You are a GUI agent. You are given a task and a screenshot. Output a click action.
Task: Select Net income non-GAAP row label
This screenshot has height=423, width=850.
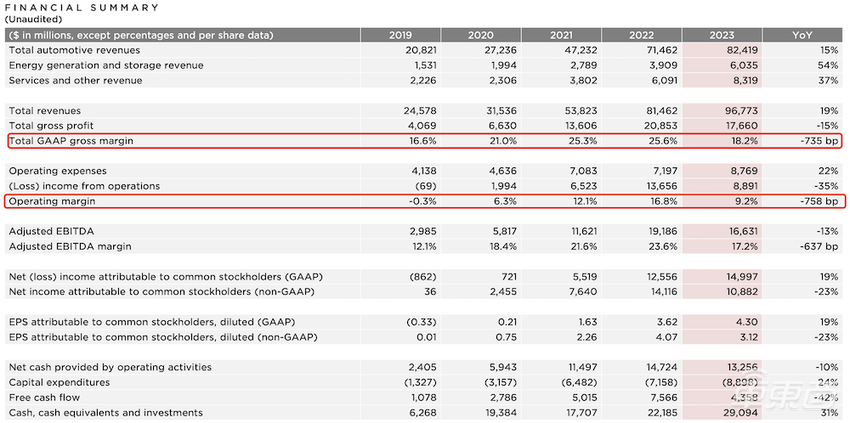(162, 292)
